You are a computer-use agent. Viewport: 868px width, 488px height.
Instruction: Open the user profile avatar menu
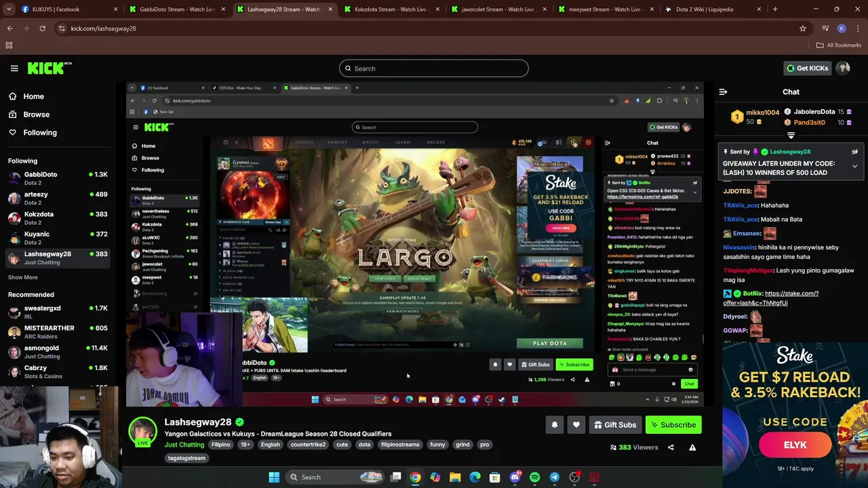843,68
